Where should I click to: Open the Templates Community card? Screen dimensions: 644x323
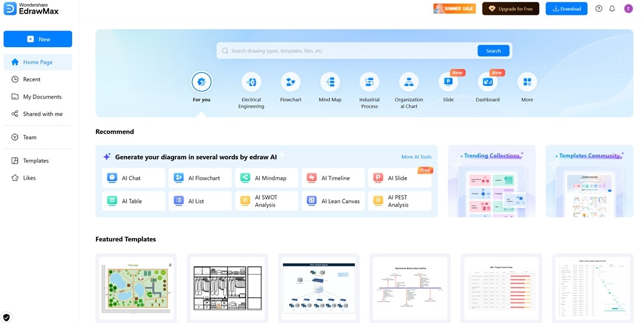(x=589, y=181)
